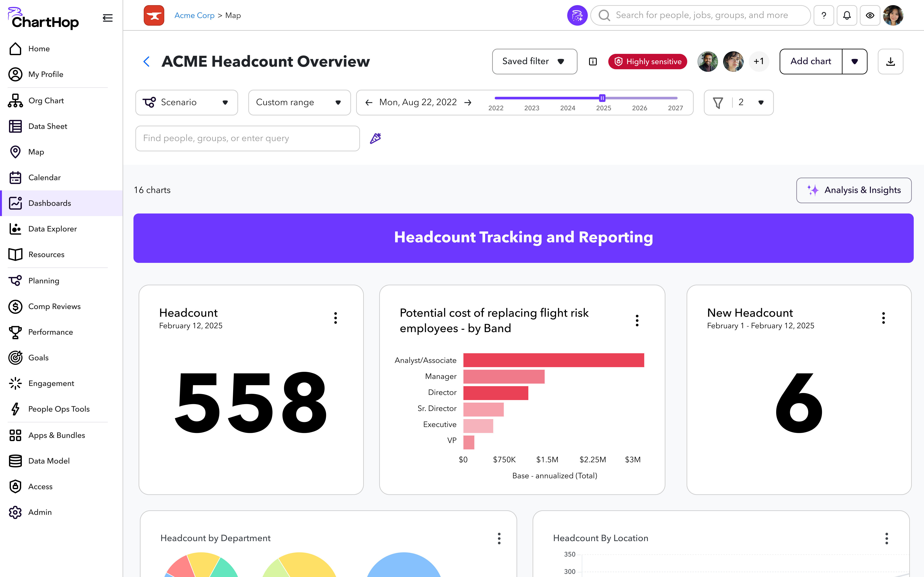Open Headcount chart three-dot menu
The height and width of the screenshot is (577, 924).
click(x=335, y=318)
